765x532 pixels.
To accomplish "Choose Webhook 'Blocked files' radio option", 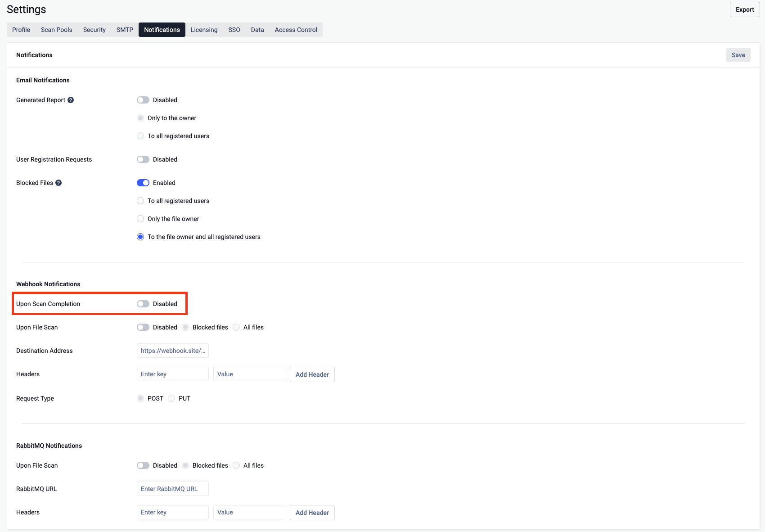I will (x=185, y=327).
